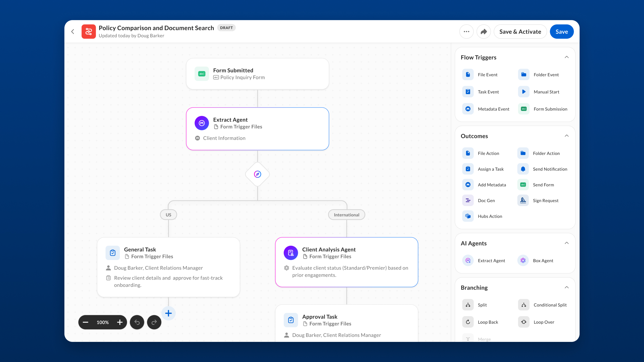Add a Split branching icon

tap(468, 305)
